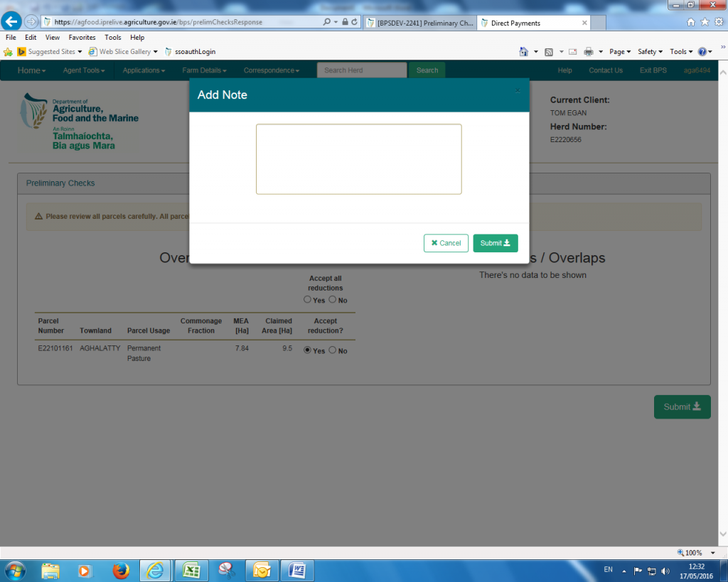Click inside the Add Note text area
The image size is (728, 582).
(358, 159)
